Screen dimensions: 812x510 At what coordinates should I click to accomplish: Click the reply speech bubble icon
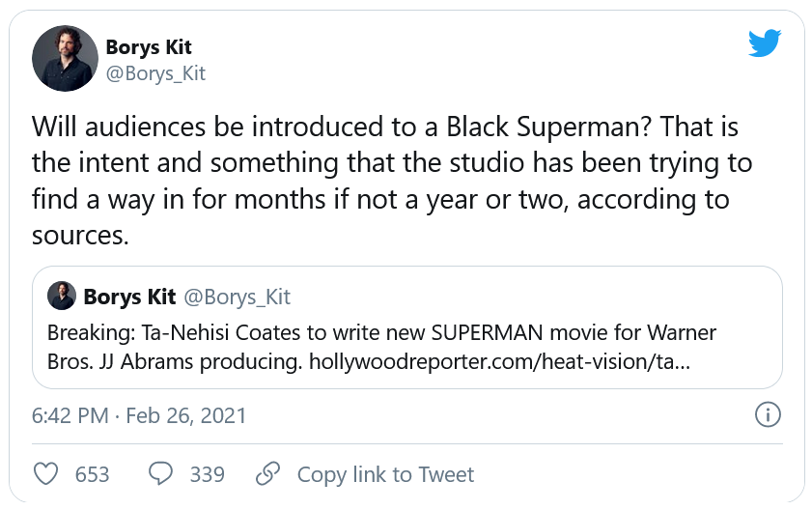[160, 474]
